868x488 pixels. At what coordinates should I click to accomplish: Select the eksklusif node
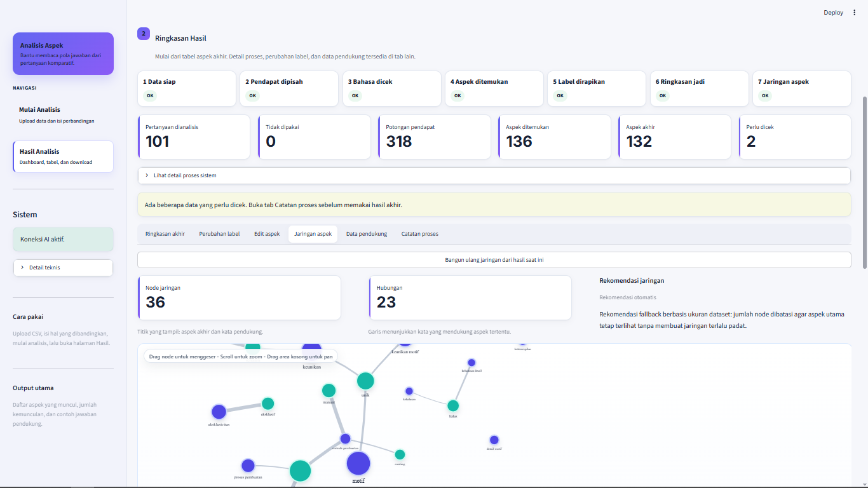pyautogui.click(x=268, y=403)
